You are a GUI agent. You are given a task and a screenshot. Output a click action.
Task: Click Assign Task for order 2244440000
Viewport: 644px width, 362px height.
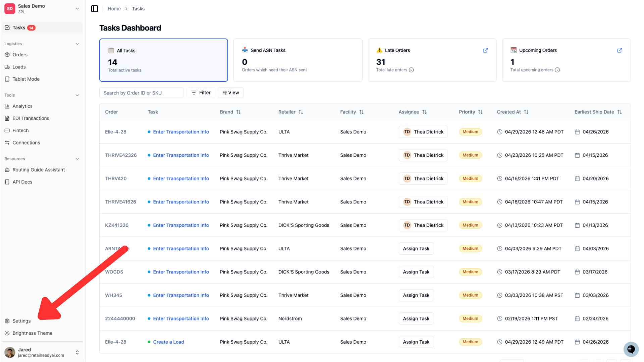416,319
